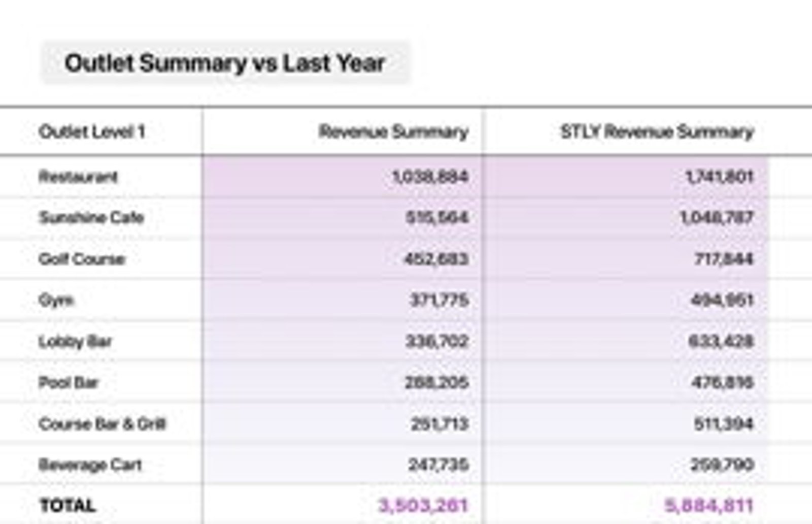Sort by Outlet Level 1 column header

click(x=92, y=132)
